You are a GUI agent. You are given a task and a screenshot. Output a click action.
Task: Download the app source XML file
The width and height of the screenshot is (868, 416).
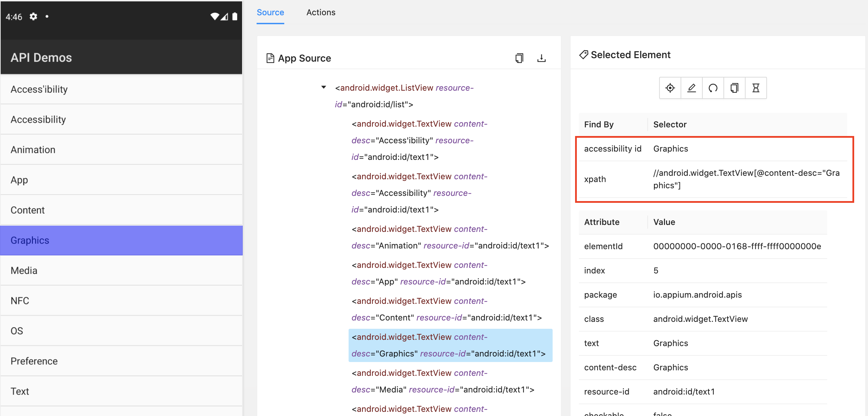(x=541, y=58)
